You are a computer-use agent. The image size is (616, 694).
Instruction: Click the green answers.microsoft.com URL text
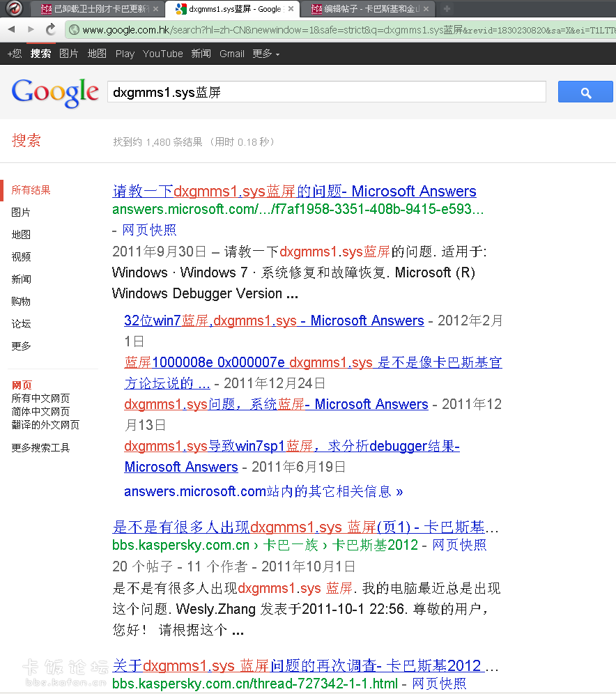click(298, 209)
